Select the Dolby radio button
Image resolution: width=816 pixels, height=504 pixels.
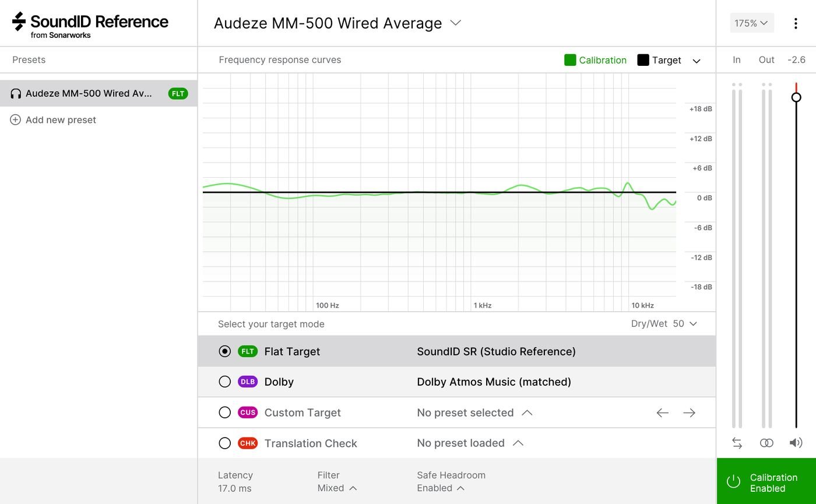coord(224,382)
